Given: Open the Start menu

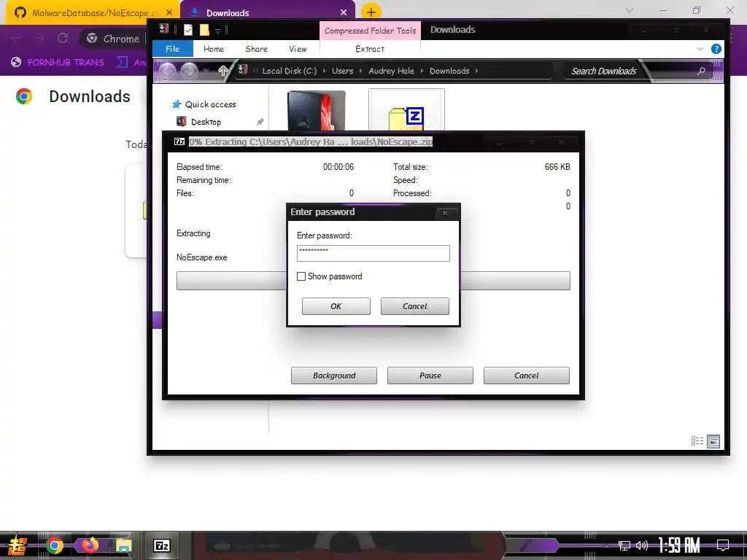Looking at the screenshot, I should (18, 545).
